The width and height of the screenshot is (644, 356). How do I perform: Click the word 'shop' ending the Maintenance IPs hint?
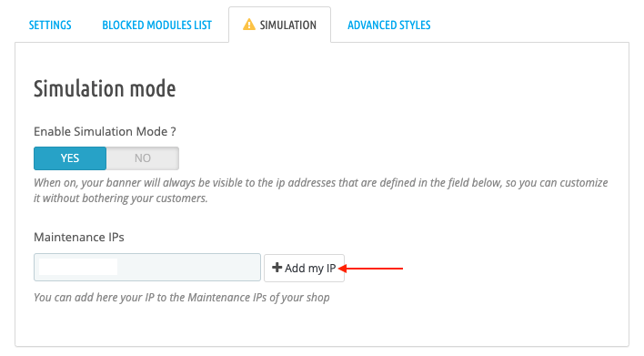(317, 298)
